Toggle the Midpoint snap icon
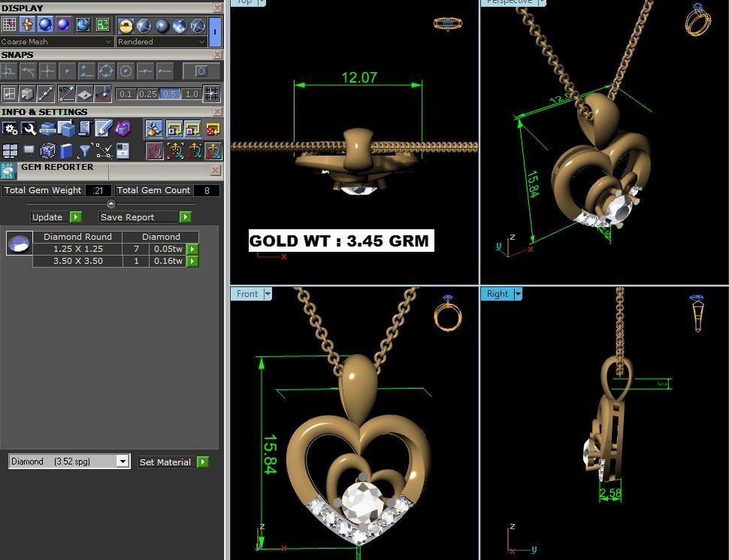729x560 pixels. (145, 71)
